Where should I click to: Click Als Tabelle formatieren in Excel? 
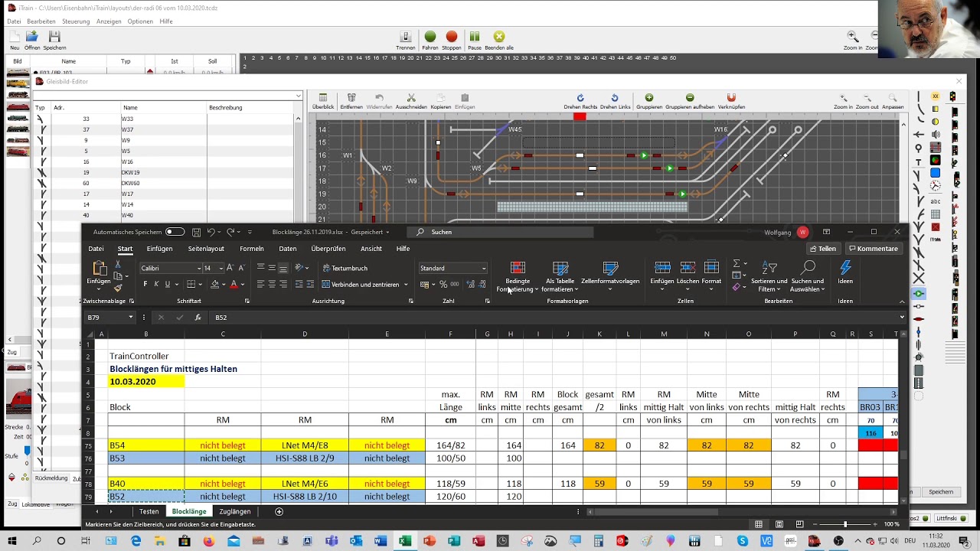(x=560, y=277)
